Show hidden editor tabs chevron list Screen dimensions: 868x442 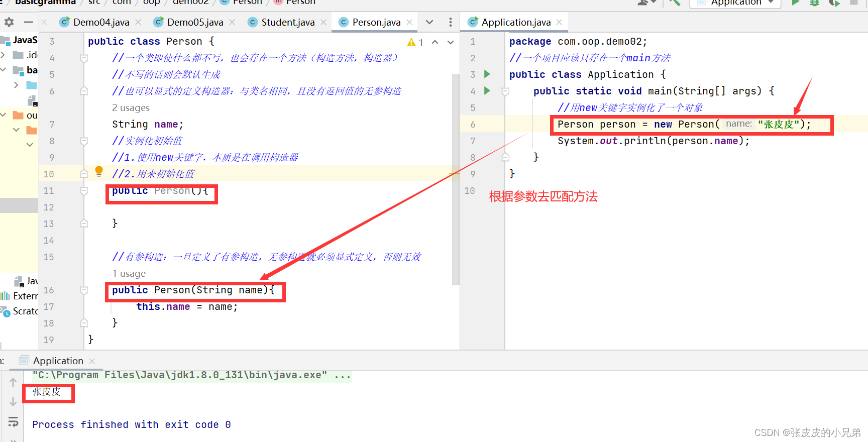click(429, 22)
